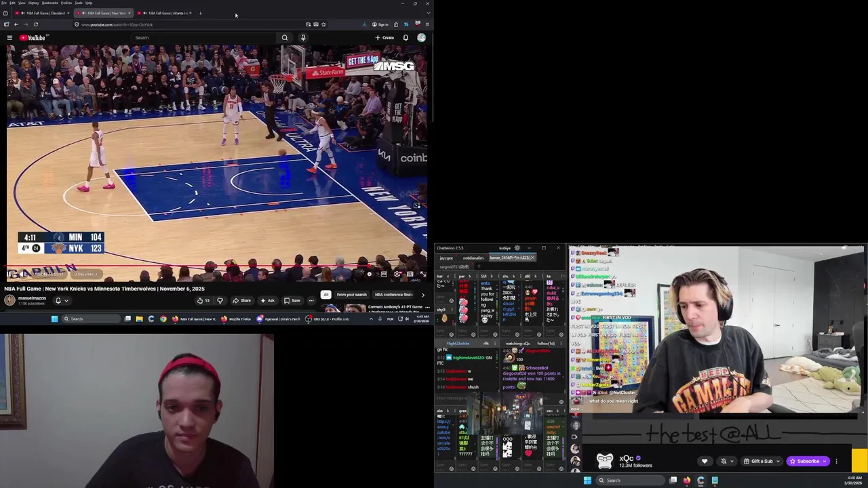Toggle theater mode on the video player
868x488 pixels.
pyautogui.click(x=410, y=274)
